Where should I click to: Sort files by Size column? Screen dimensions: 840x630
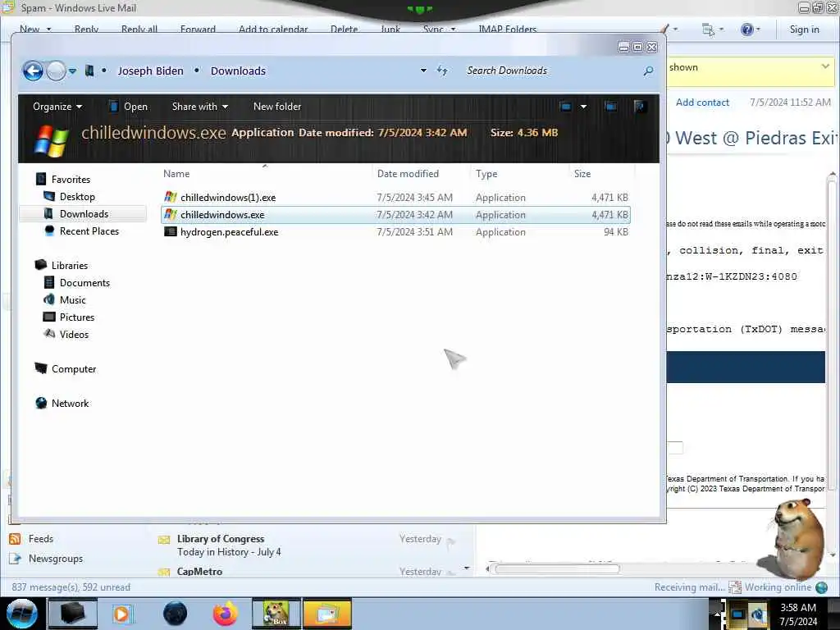pos(582,174)
